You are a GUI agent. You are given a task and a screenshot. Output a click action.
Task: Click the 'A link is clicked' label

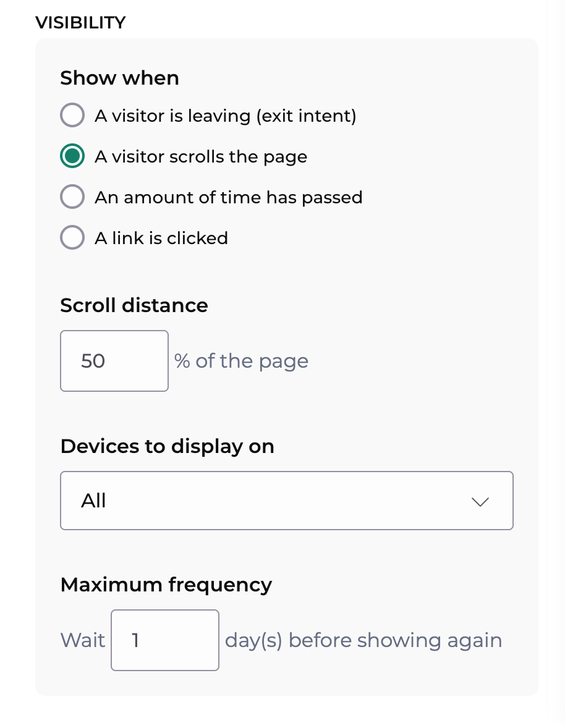[x=161, y=238]
